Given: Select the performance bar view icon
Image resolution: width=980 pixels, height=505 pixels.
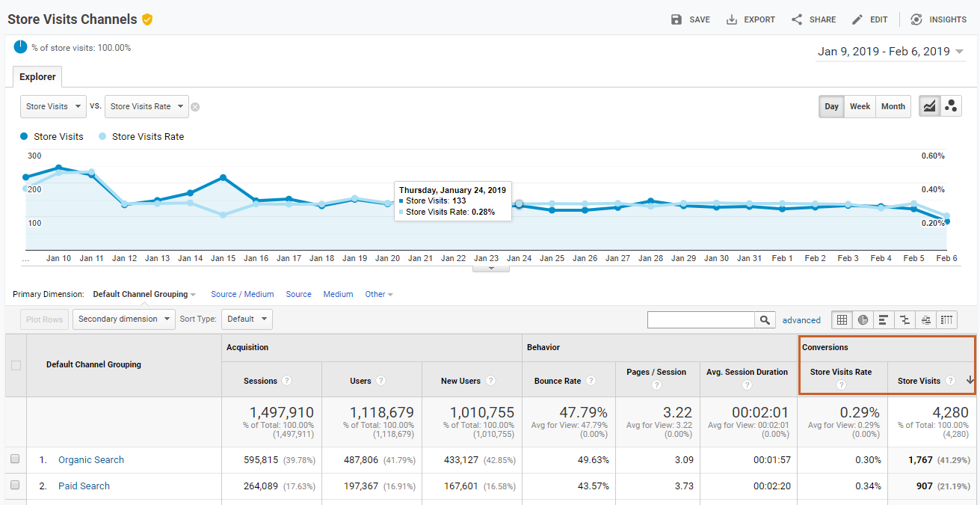Looking at the screenshot, I should coord(884,319).
